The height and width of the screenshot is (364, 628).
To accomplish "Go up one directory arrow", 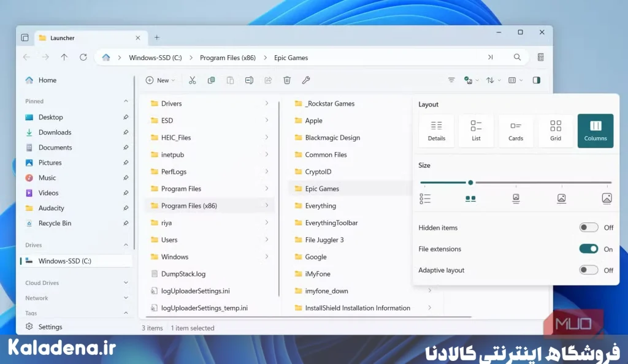I will tap(64, 57).
